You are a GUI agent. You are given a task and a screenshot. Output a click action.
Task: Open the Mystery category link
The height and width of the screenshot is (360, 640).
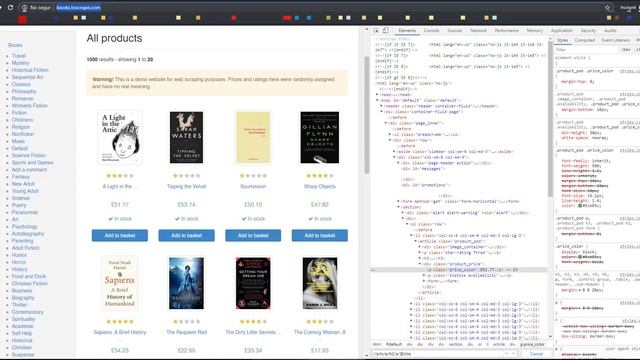pos(20,63)
